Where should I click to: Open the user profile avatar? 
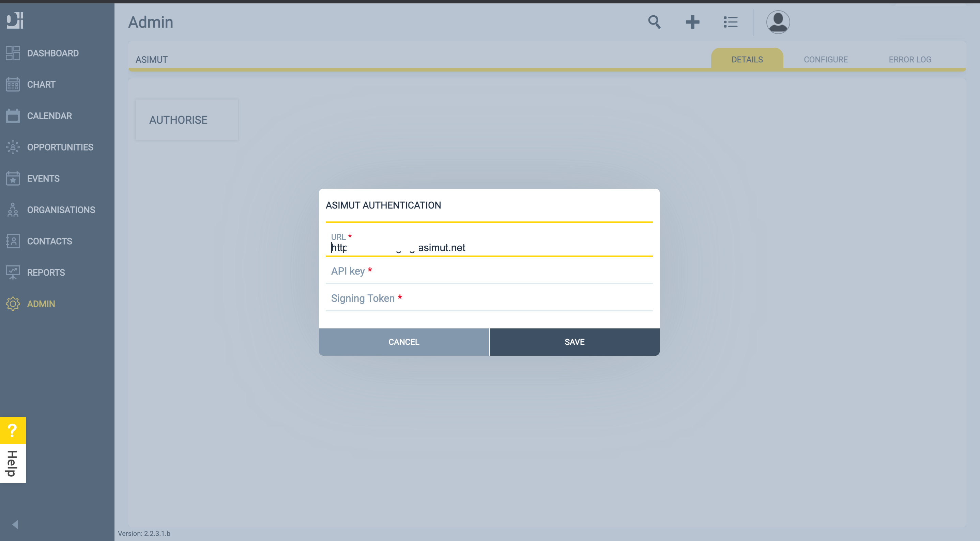coord(778,22)
